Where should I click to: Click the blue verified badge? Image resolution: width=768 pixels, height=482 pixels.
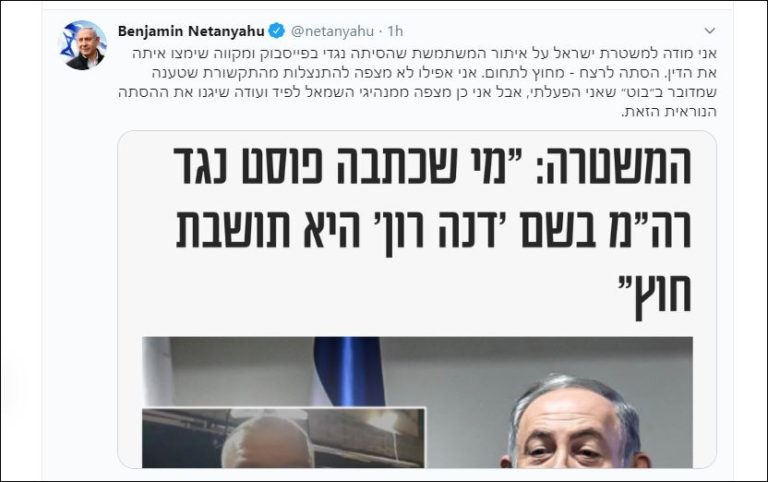[x=277, y=31]
